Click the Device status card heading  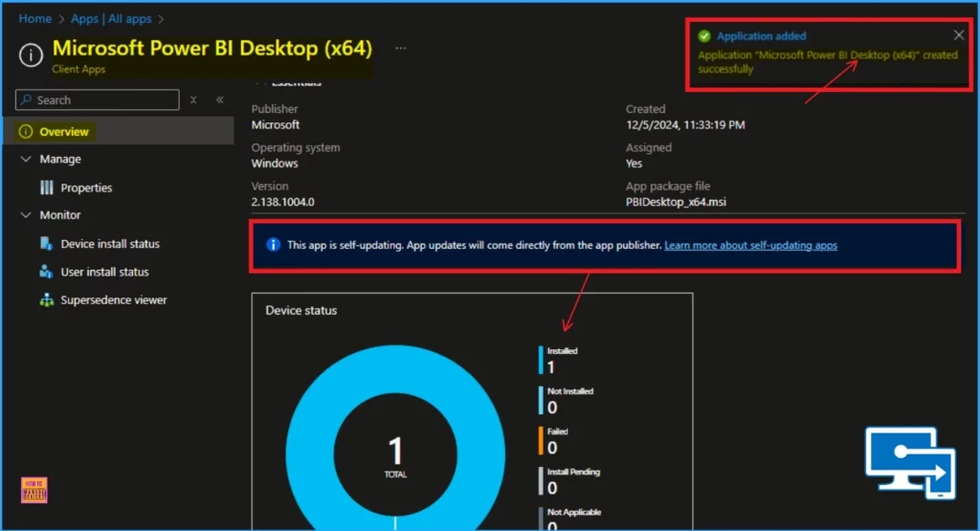pyautogui.click(x=301, y=311)
